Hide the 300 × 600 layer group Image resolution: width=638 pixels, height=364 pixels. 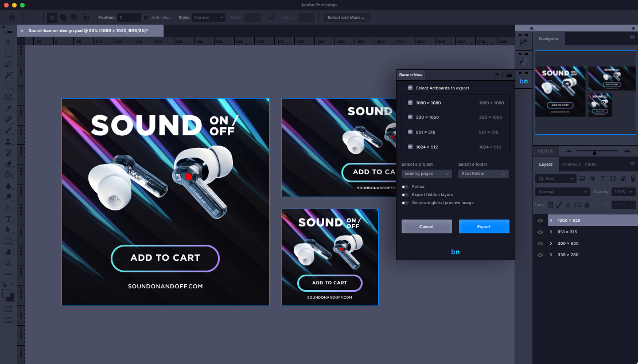click(540, 244)
